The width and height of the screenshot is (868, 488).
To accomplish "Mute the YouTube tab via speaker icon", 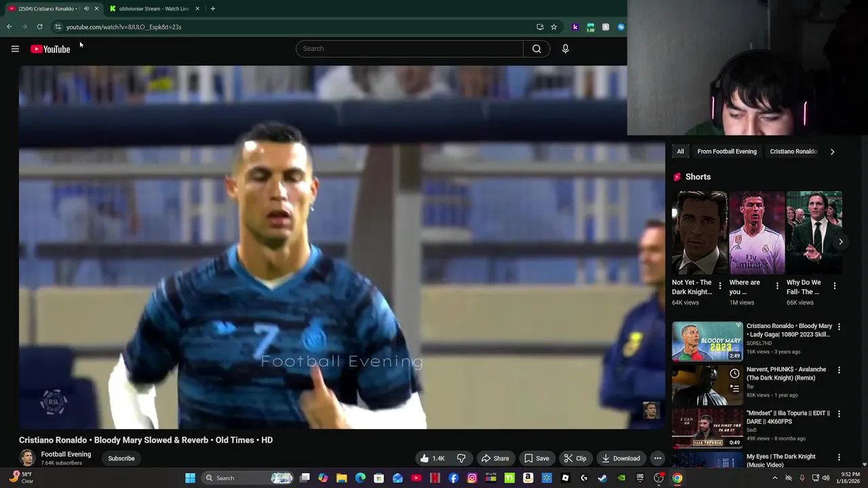I will coord(86,9).
